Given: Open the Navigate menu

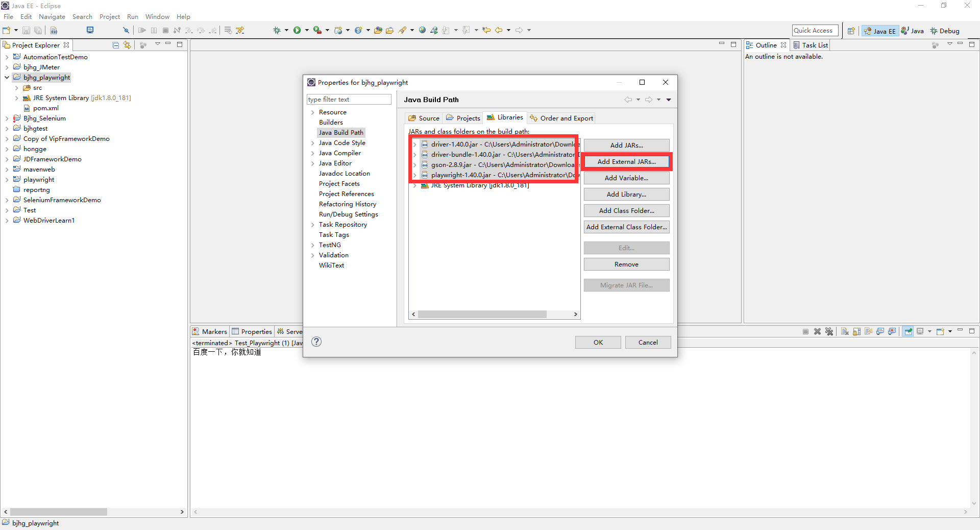Looking at the screenshot, I should pos(52,17).
